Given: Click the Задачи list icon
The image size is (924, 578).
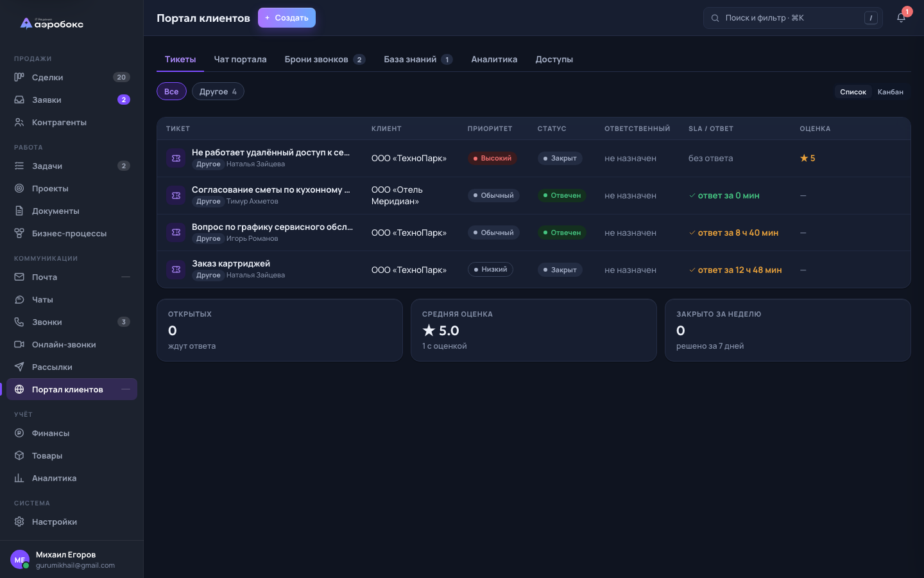Looking at the screenshot, I should tap(19, 166).
